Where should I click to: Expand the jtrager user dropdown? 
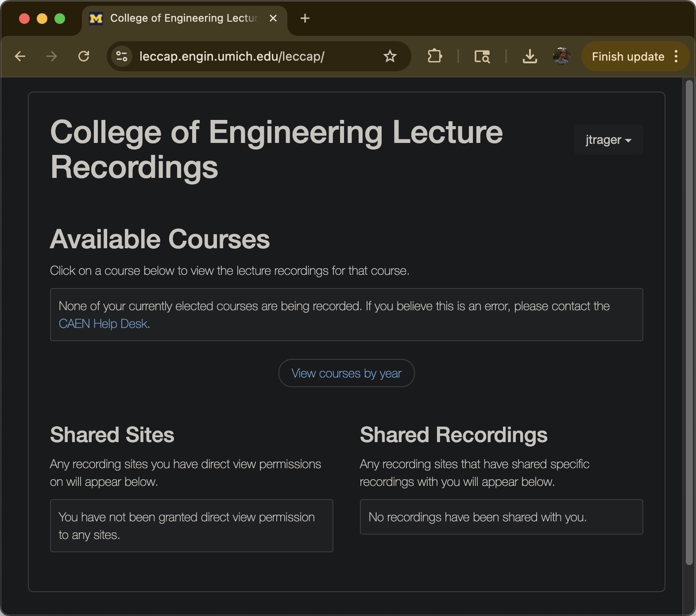coord(608,140)
